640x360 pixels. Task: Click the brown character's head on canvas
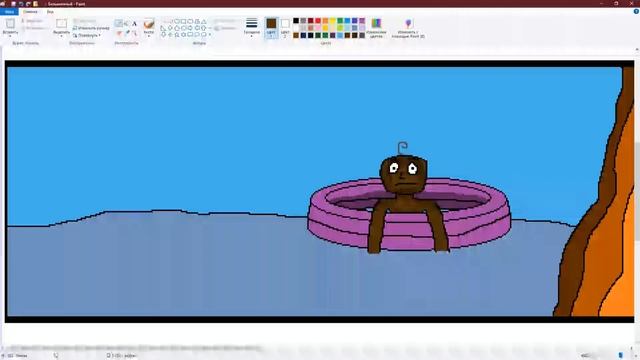tap(404, 174)
